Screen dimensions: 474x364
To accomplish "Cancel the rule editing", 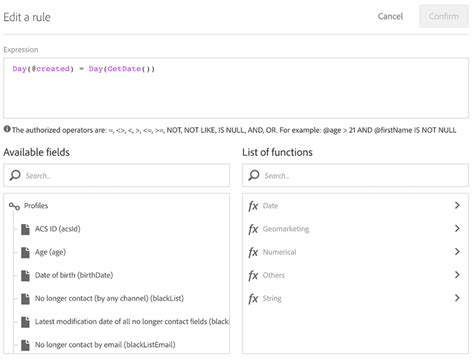I will 390,16.
